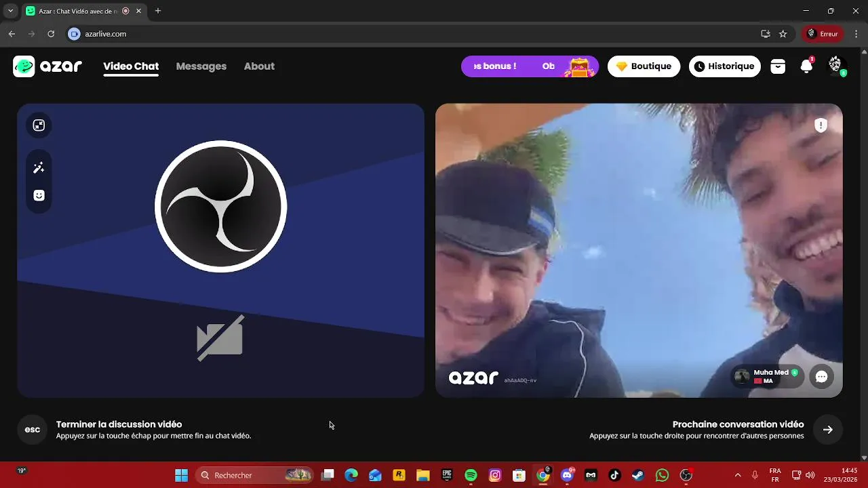Open the Windows Start menu
The width and height of the screenshot is (868, 488).
[x=181, y=475]
